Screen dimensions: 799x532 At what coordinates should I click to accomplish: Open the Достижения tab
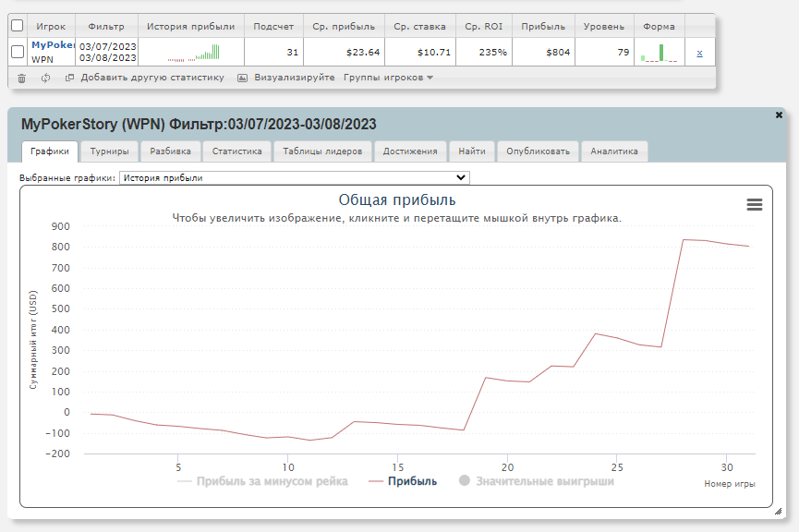tap(410, 151)
